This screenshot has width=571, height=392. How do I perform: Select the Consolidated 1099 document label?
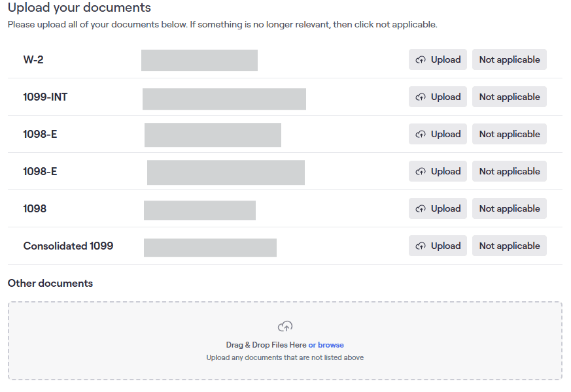[x=68, y=246]
